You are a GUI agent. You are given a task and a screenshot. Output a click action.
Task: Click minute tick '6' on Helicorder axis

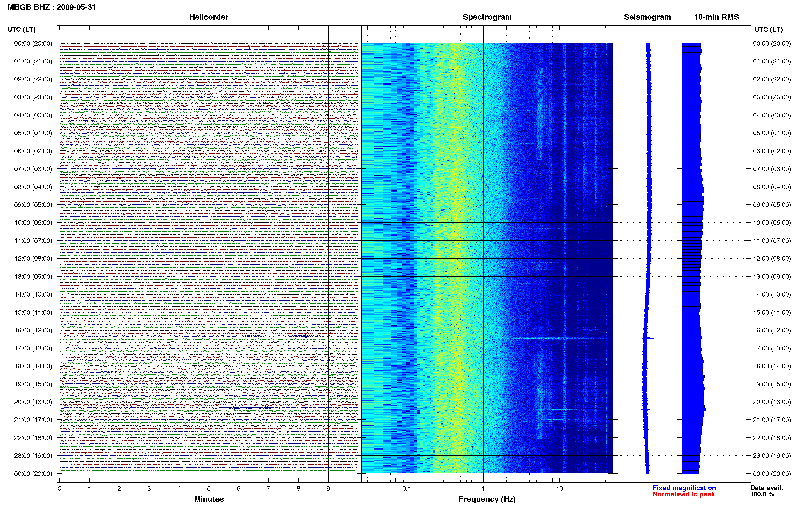pos(239,489)
